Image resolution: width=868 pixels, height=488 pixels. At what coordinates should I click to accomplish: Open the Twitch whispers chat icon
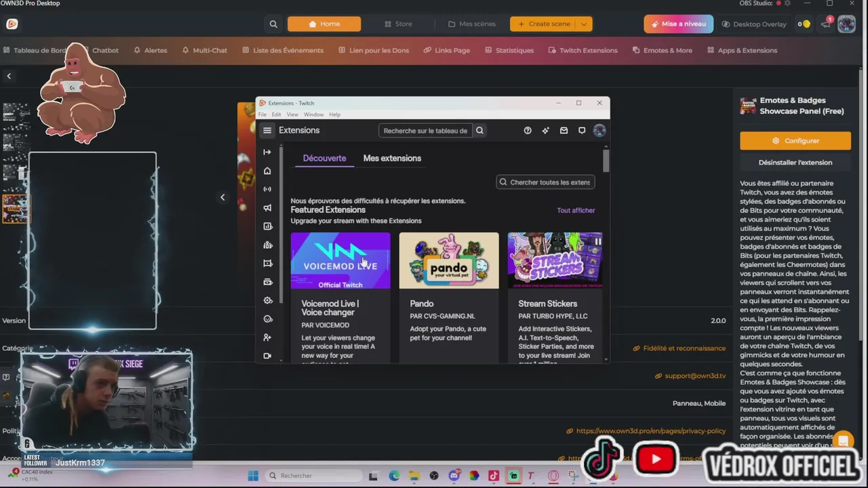(x=582, y=131)
